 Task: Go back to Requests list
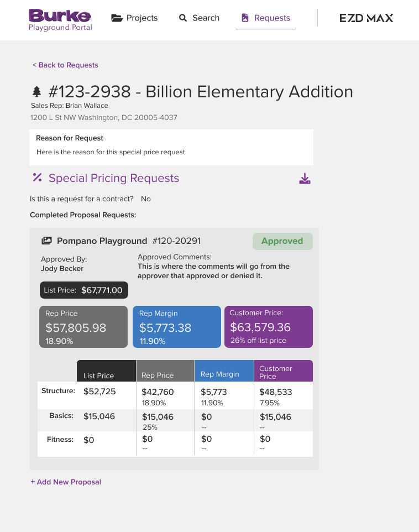[x=65, y=65]
